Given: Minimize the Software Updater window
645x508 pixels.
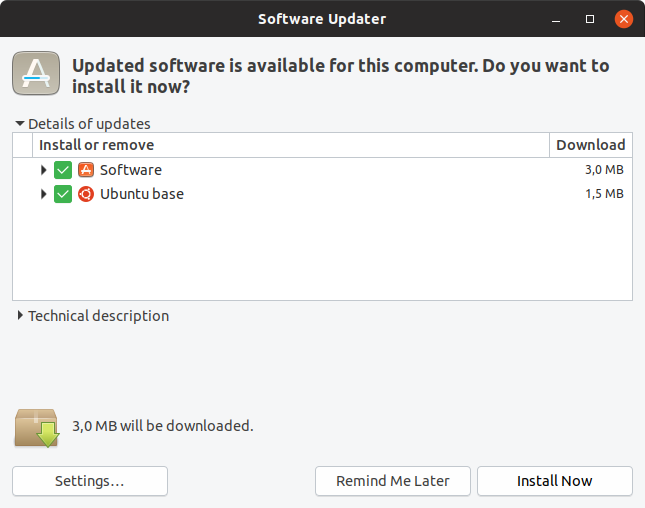Looking at the screenshot, I should click(x=556, y=19).
